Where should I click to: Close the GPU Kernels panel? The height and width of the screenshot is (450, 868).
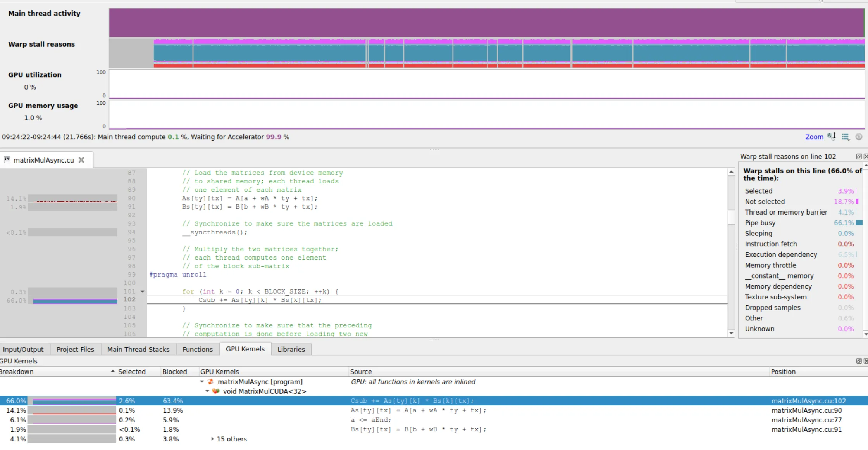coord(866,361)
